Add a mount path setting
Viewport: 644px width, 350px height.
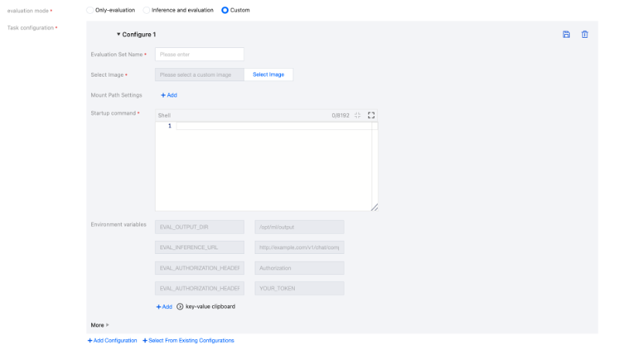(x=169, y=95)
